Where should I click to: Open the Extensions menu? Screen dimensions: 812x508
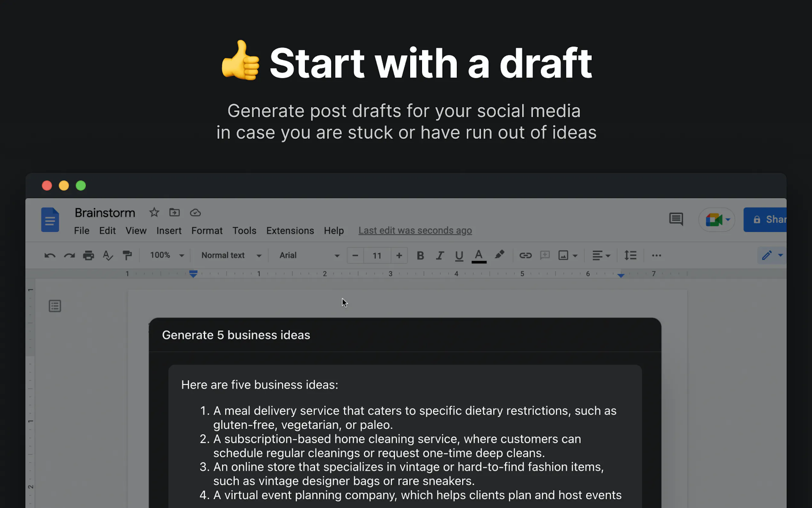(x=290, y=231)
